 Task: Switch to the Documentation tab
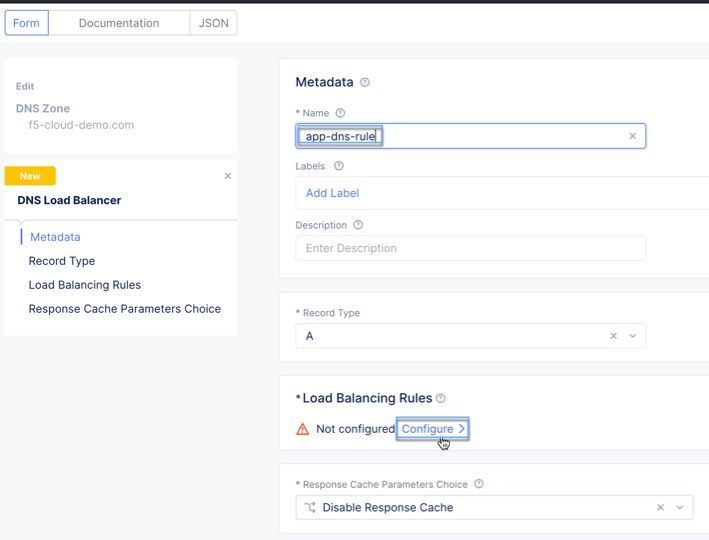119,23
